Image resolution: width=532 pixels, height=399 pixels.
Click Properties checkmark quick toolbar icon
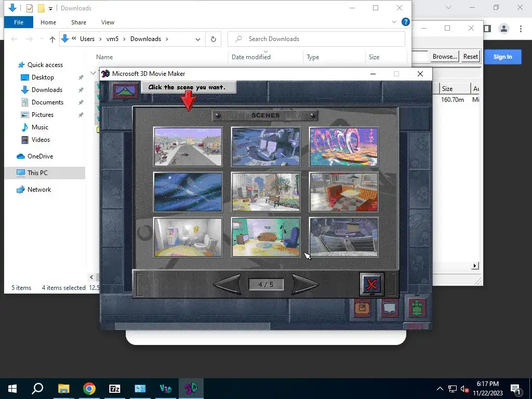[x=30, y=8]
